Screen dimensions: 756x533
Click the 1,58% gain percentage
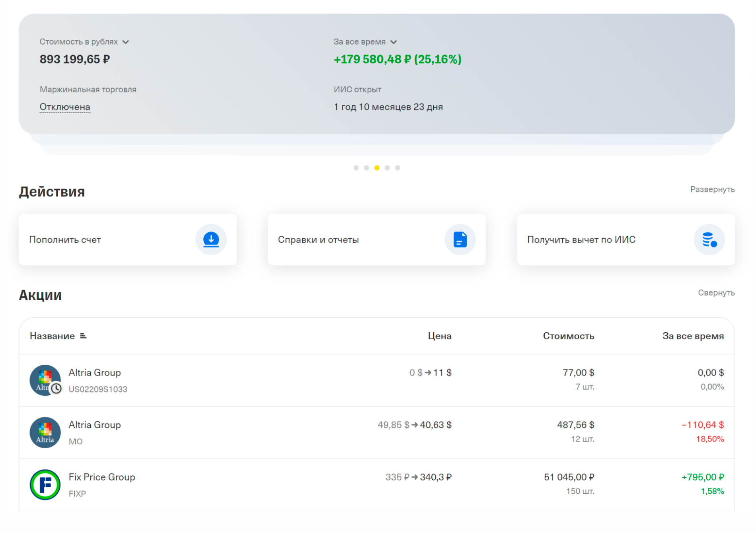712,491
